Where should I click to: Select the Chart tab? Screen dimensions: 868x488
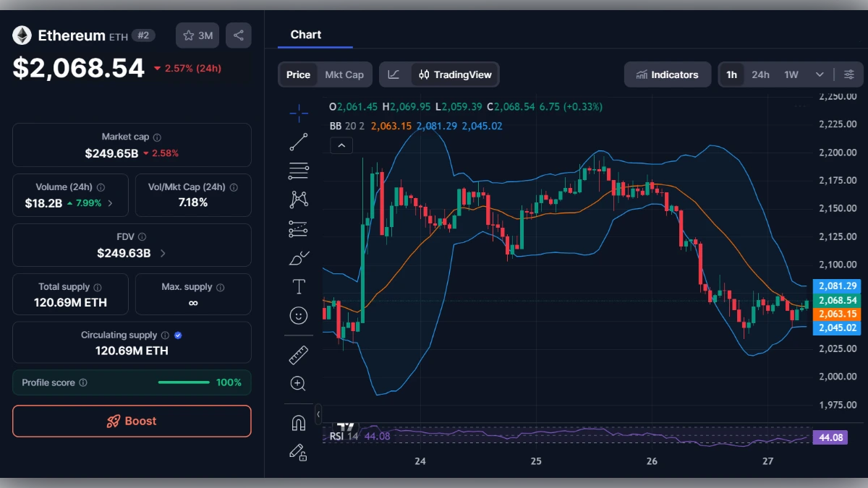pos(305,34)
